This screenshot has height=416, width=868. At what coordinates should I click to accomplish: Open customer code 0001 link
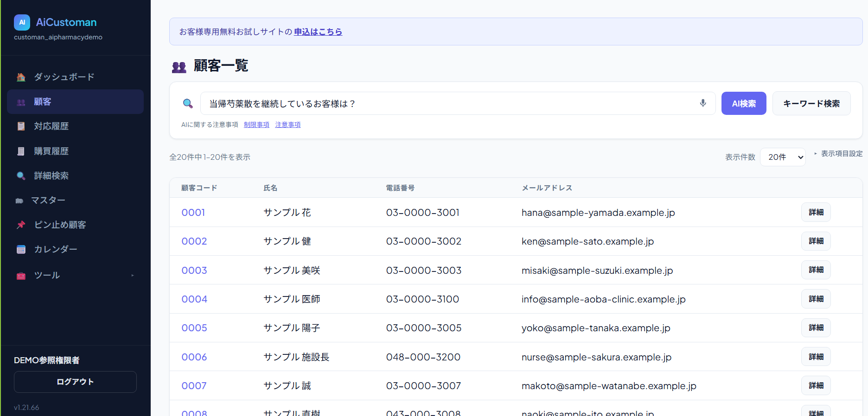[193, 213]
